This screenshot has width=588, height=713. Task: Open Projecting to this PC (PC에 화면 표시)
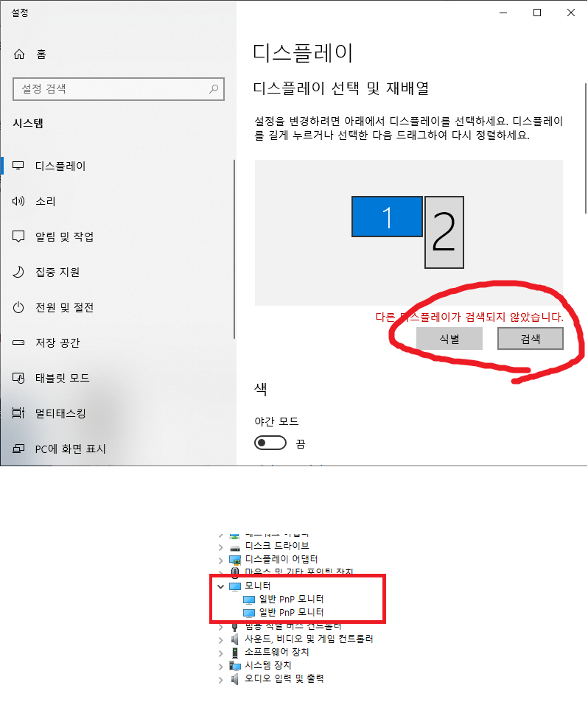[x=71, y=449]
